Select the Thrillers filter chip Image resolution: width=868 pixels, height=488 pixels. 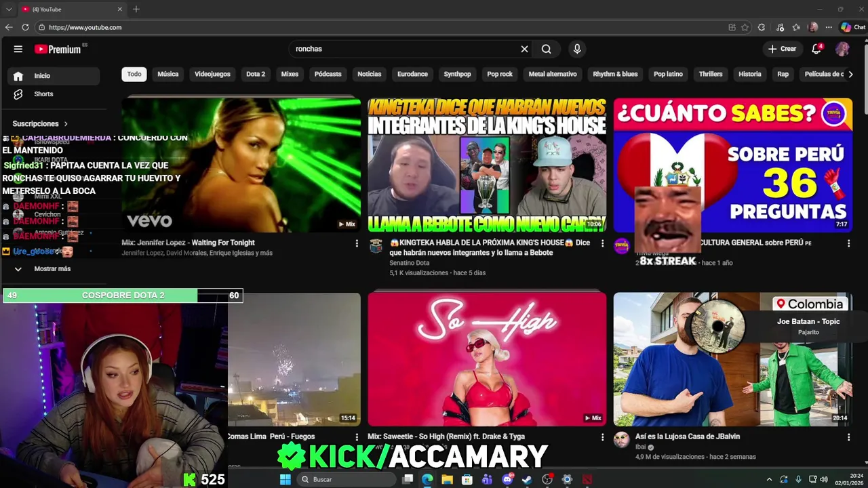(711, 74)
